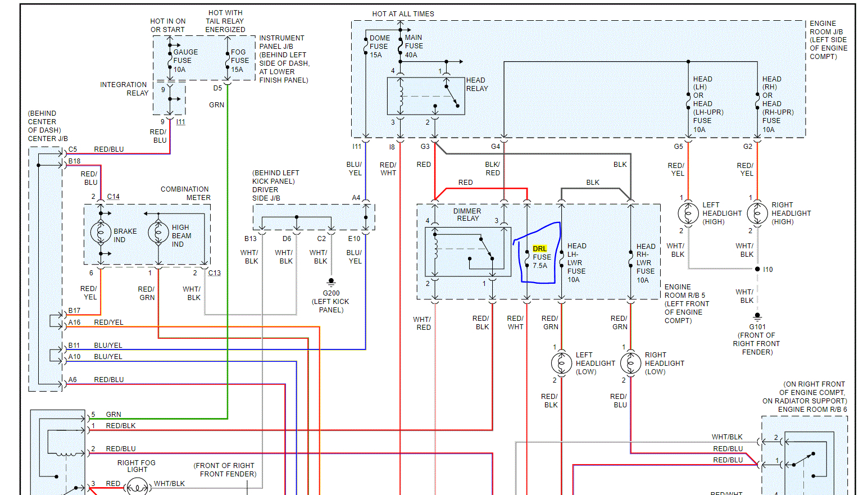Screen dimensions: 868x495
Task: Click the GRN wire label below D5
Action: [216, 105]
